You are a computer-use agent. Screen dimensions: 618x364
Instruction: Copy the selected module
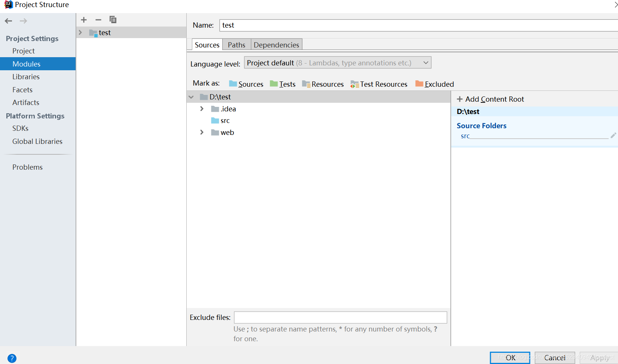[113, 19]
